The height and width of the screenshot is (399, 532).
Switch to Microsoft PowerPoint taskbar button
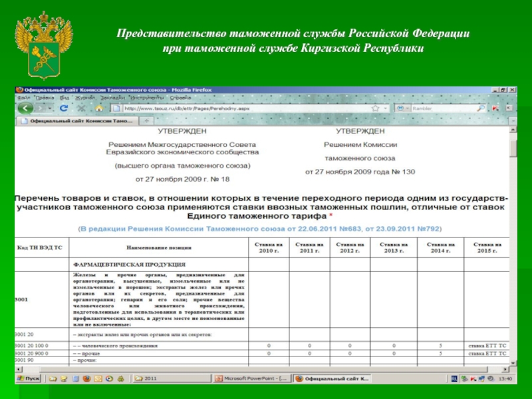coord(252,378)
